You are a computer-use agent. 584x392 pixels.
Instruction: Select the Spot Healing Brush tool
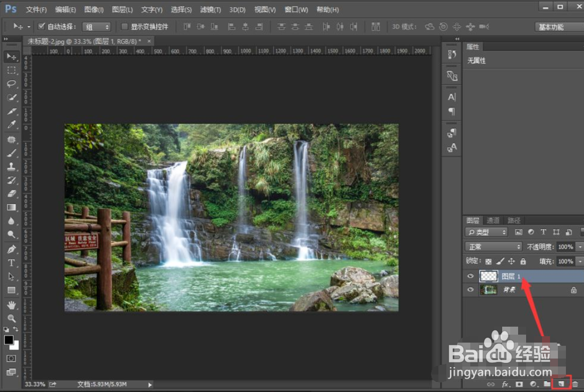(x=11, y=140)
